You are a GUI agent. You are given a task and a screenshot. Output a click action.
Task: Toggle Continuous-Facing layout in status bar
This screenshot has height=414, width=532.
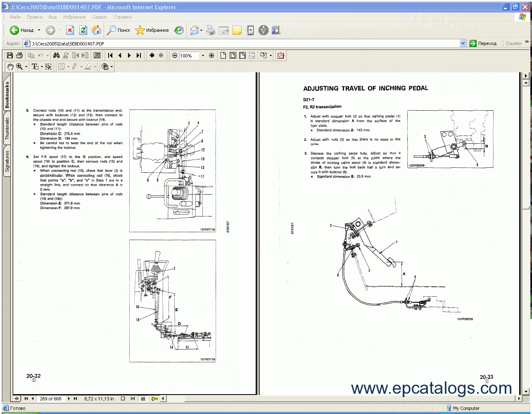143,399
